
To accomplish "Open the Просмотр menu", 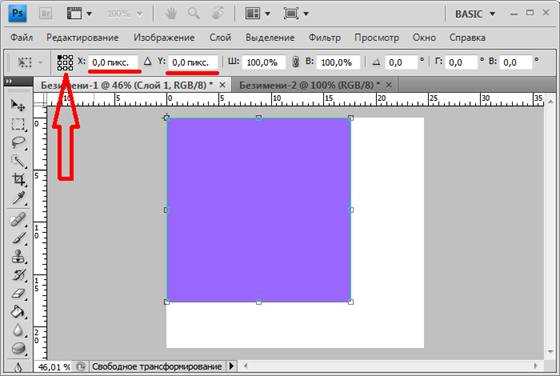I will tap(376, 37).
